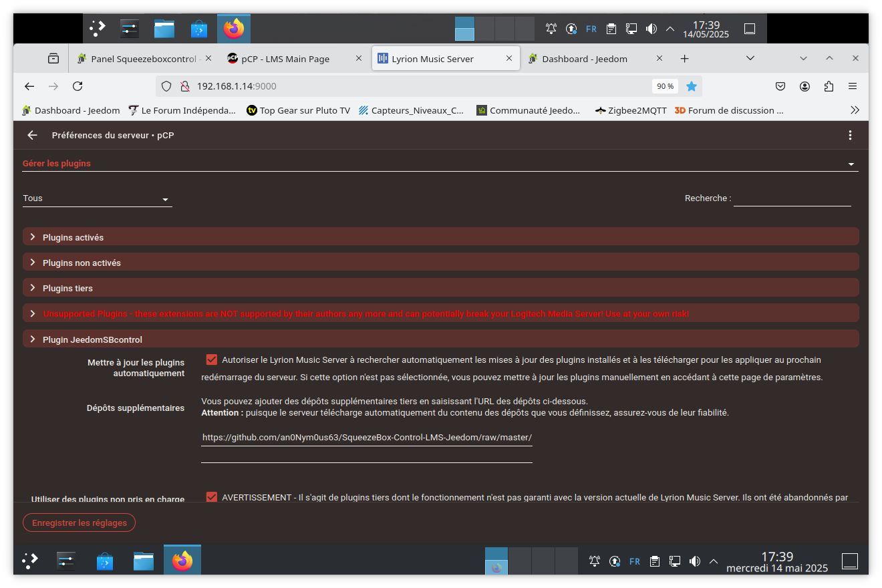Go back using the page's Préférences arrow
This screenshot has height=588, width=882.
pos(32,135)
